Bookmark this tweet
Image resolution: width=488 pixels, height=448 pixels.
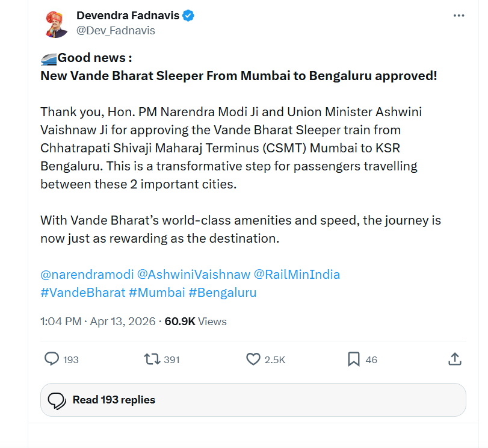point(354,359)
